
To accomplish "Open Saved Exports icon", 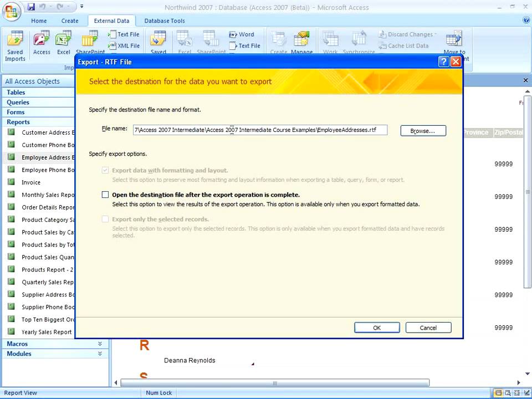I will pos(158,43).
